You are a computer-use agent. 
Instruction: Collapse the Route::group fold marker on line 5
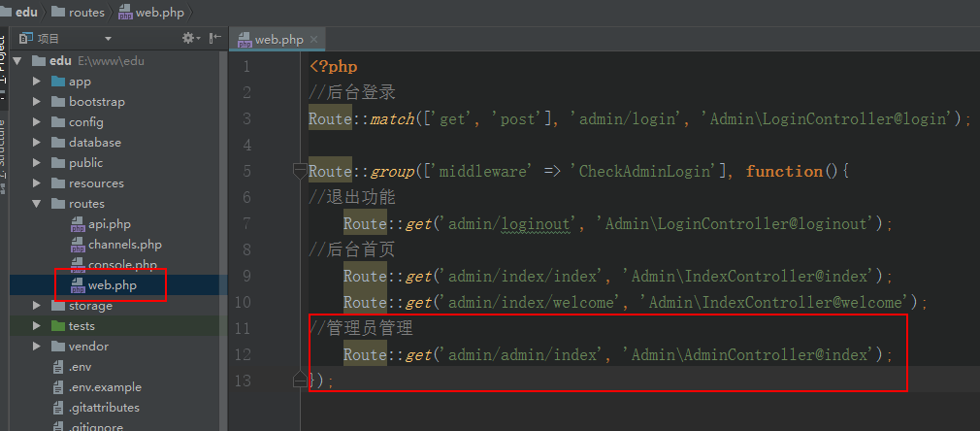pyautogui.click(x=300, y=172)
